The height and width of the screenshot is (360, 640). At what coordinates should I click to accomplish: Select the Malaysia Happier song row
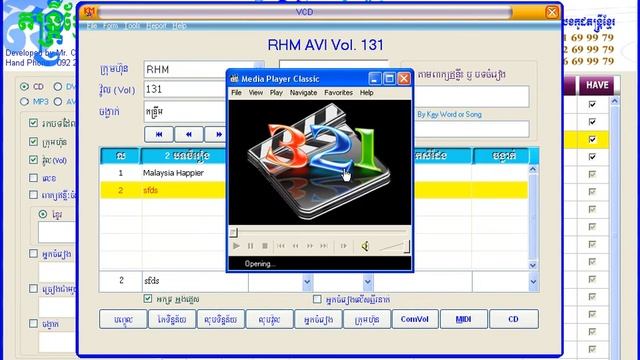click(314, 173)
